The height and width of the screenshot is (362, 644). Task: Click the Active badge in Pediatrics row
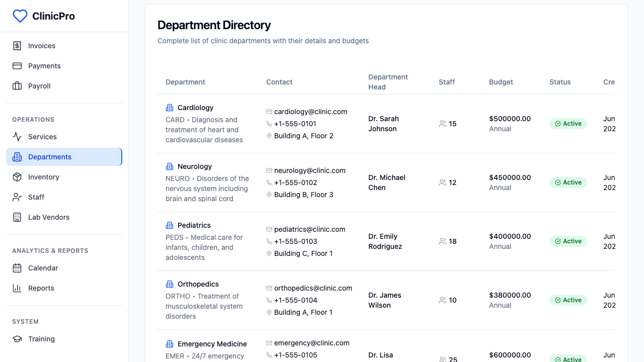click(568, 241)
